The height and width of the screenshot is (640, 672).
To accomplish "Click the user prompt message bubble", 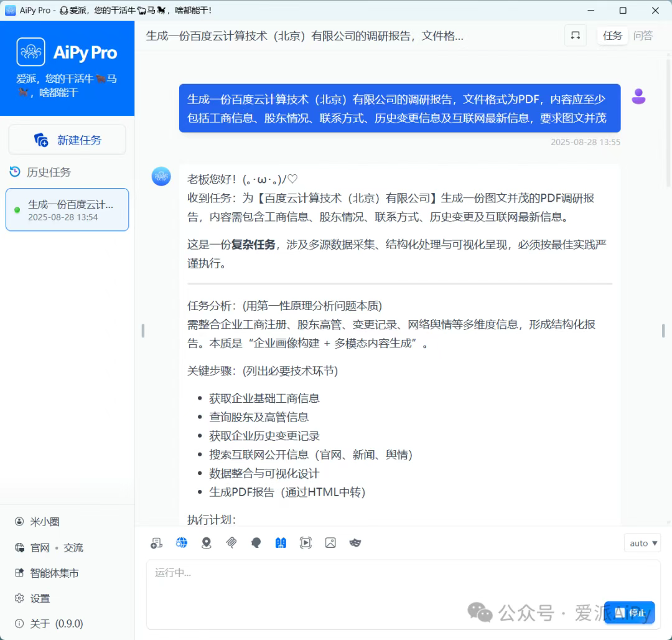I will pos(400,108).
